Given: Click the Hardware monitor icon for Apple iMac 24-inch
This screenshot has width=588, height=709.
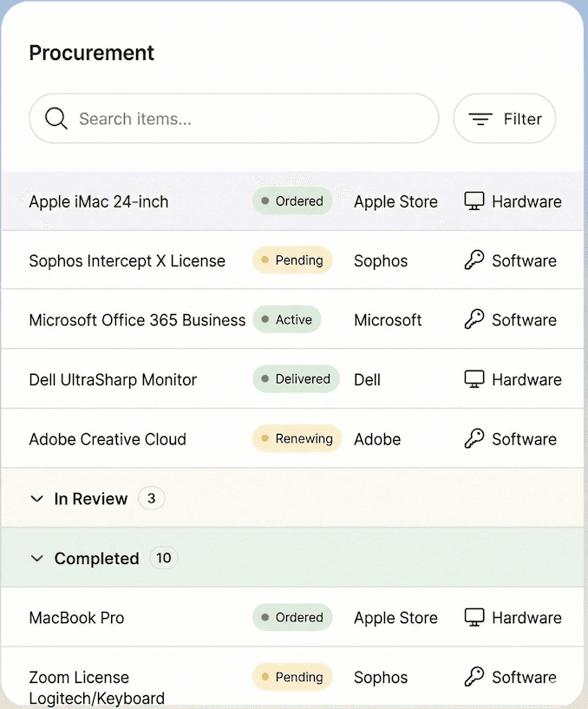Looking at the screenshot, I should (x=474, y=200).
